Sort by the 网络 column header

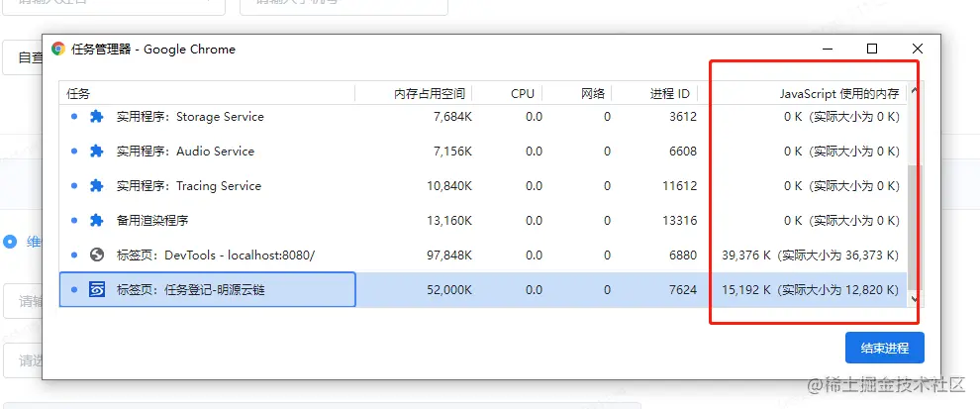[577, 94]
